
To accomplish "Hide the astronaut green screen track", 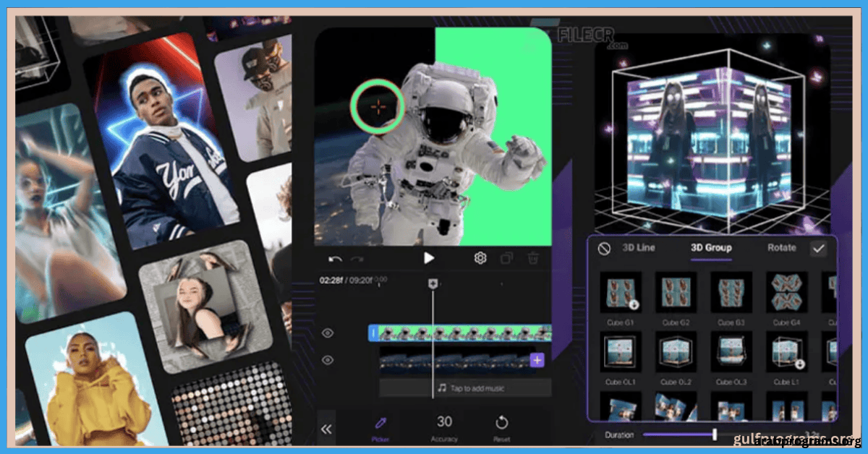I will [328, 333].
